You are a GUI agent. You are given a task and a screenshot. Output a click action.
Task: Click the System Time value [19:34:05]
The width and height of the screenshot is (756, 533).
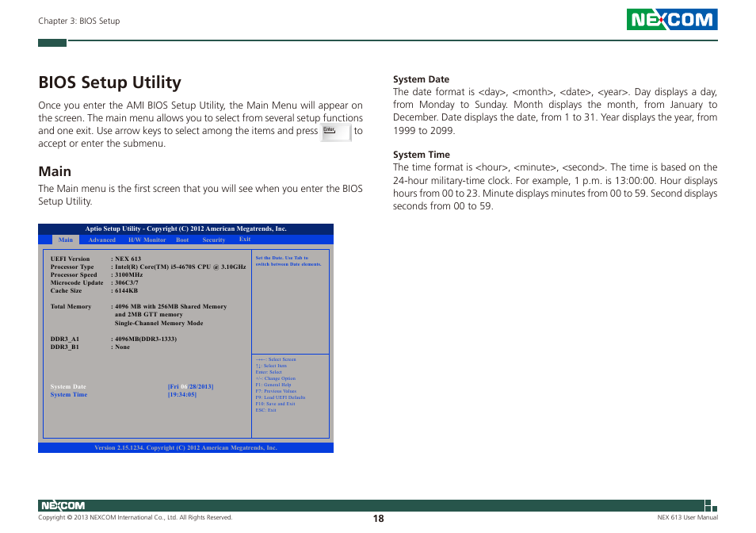(x=181, y=394)
